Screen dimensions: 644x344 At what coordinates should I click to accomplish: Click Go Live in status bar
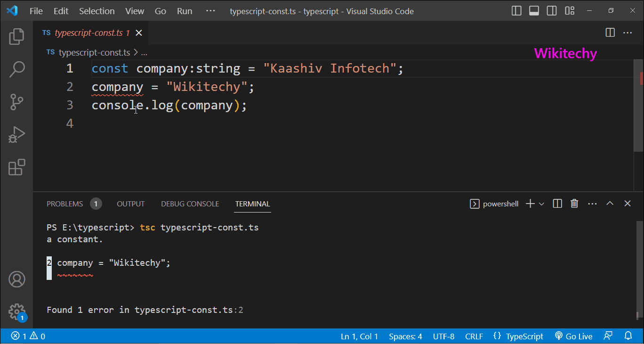(x=574, y=336)
